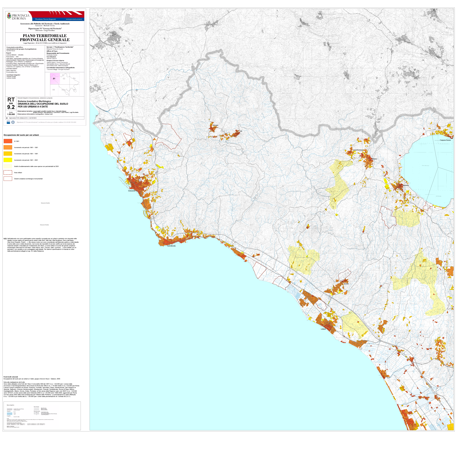Click the 'Approvazione P.T.P.G.' delibera line
This screenshot has height=449, width=476.
pos(23,118)
